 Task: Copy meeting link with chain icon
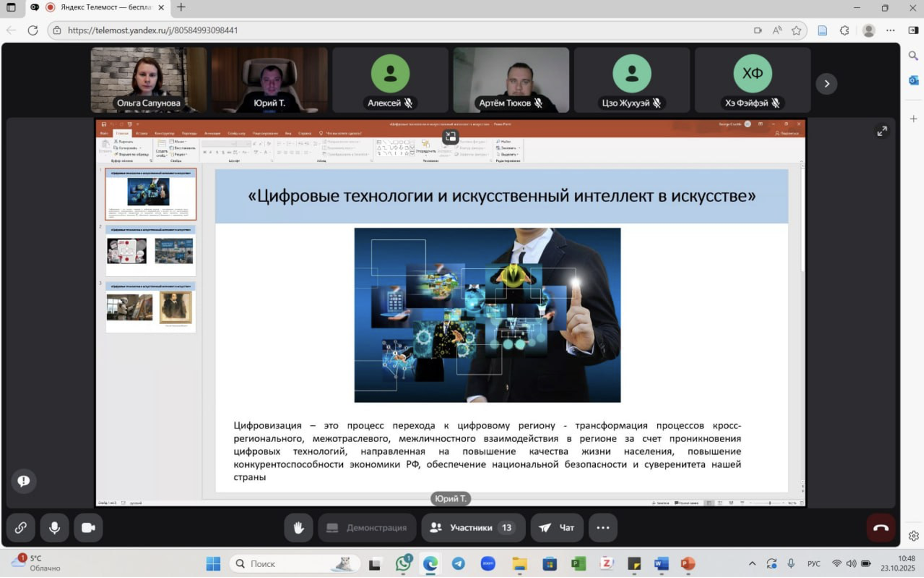[20, 528]
